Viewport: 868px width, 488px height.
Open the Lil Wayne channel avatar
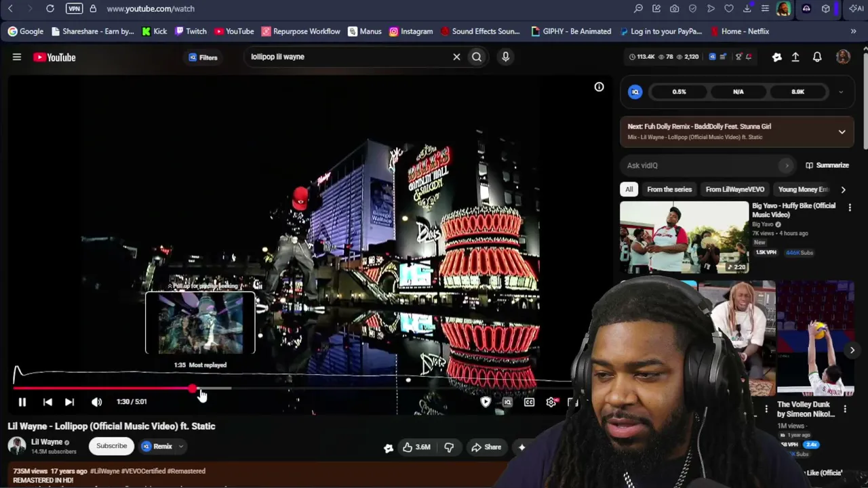coord(17,446)
